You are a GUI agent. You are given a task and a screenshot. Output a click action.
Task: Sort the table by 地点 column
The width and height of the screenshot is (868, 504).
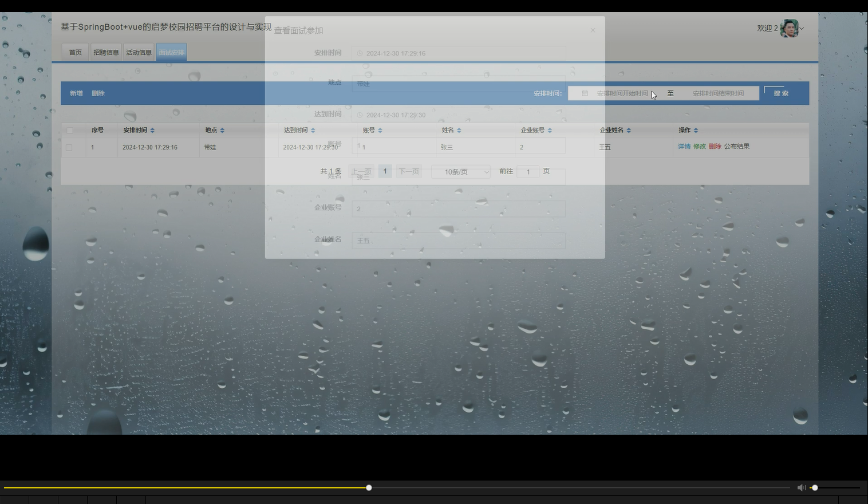pos(222,131)
